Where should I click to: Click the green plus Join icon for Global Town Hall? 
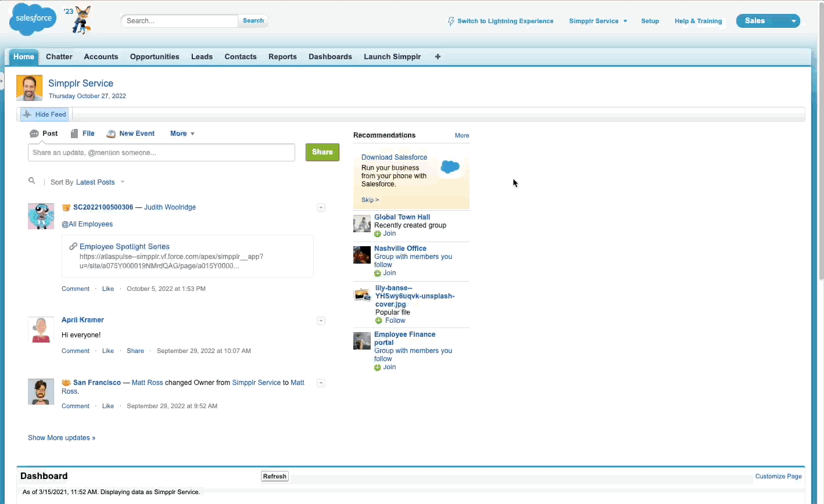tap(378, 234)
